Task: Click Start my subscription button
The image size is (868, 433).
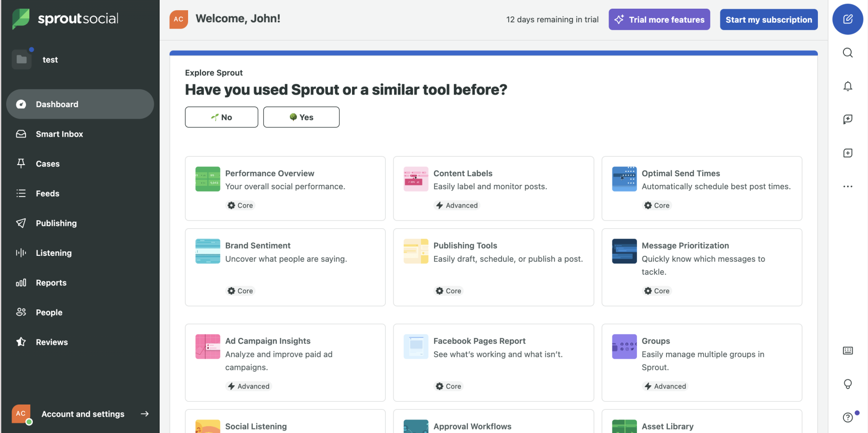Action: point(769,19)
